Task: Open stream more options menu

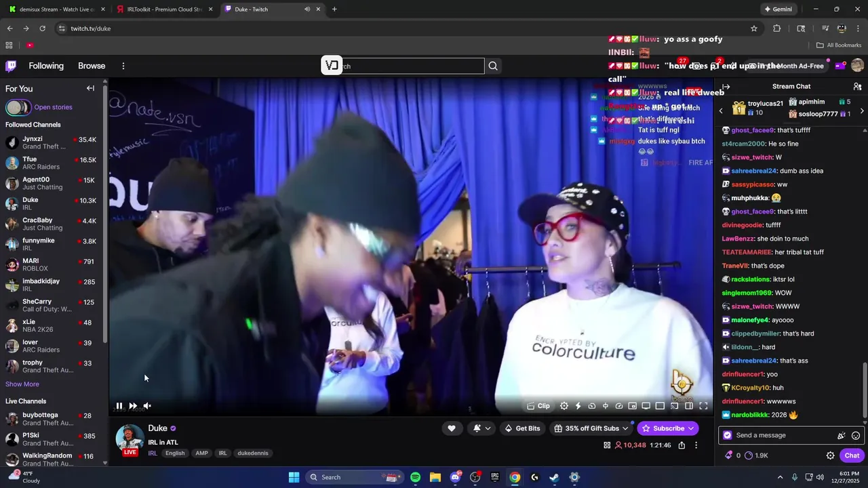Action: click(696, 445)
